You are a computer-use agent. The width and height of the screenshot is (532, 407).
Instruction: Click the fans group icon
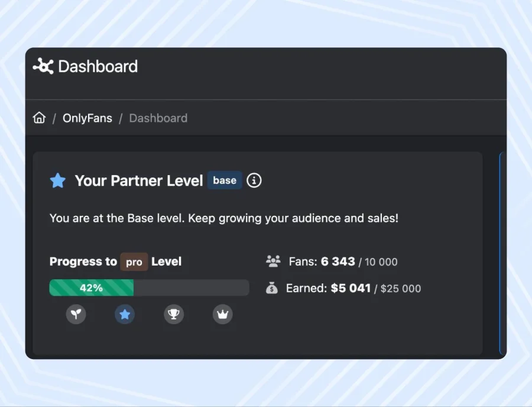[273, 261]
